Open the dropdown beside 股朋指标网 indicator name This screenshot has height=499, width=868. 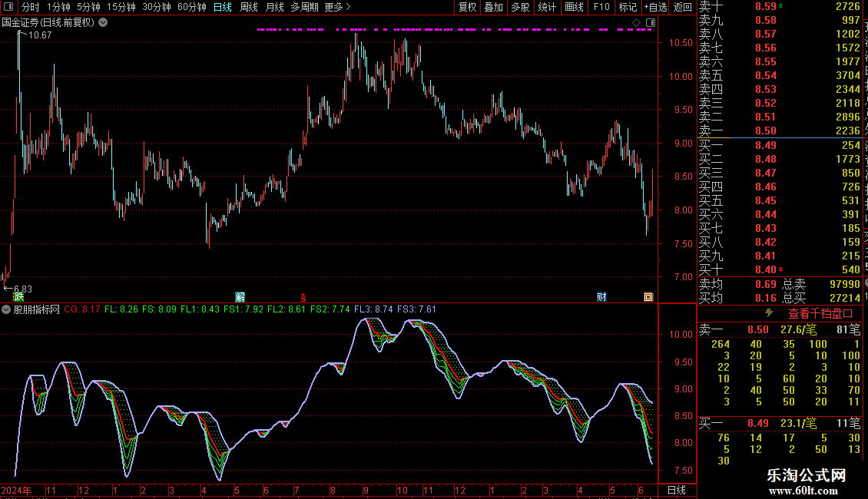(x=5, y=309)
